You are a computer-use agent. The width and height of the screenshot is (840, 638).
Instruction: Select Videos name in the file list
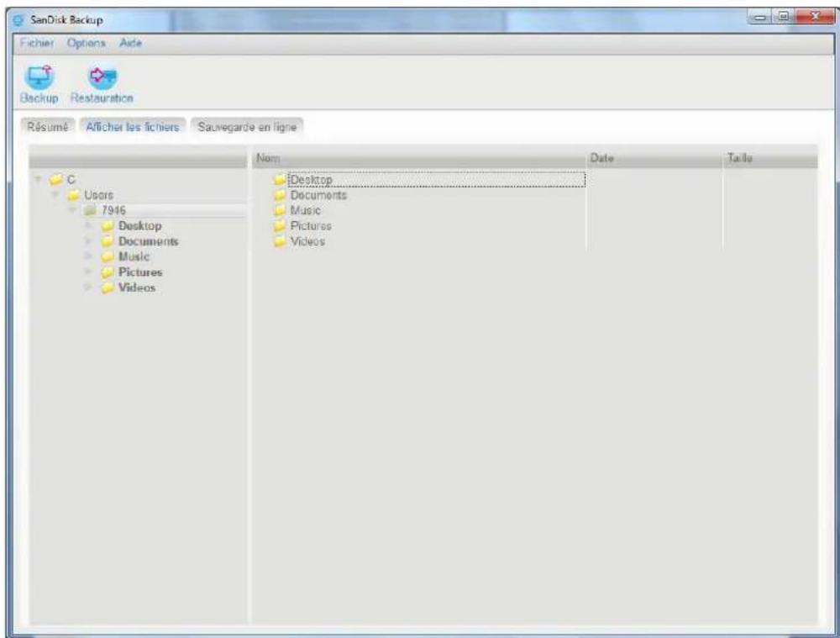[307, 241]
